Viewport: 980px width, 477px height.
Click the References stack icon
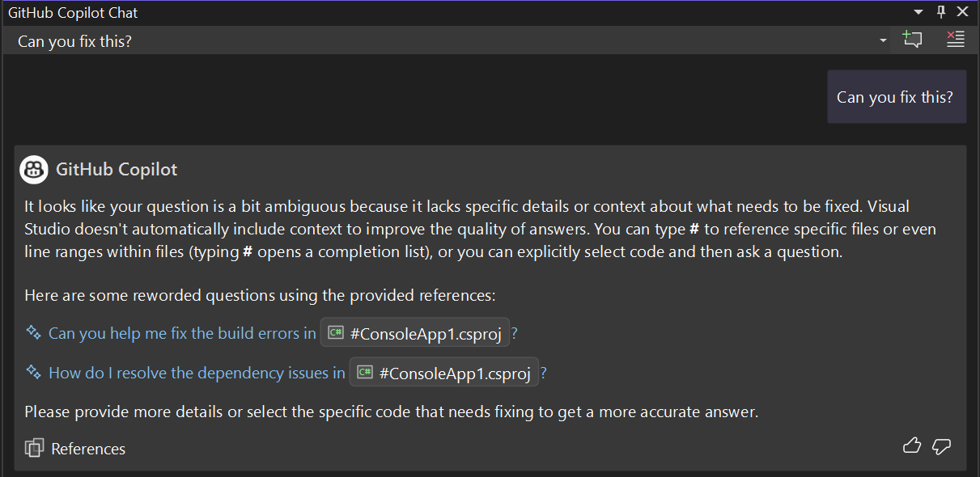tap(32, 448)
